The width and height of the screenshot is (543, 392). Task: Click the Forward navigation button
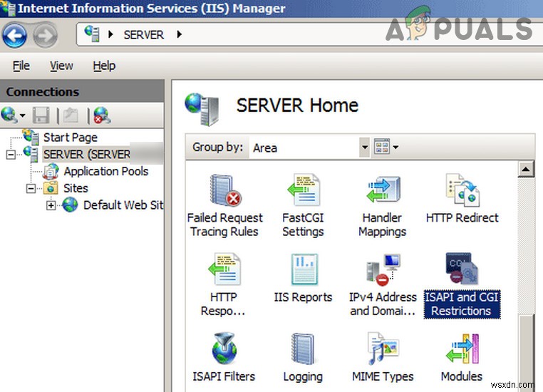46,36
